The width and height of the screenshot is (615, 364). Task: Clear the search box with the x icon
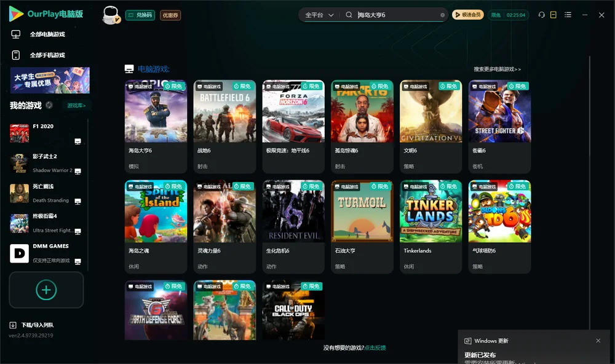tap(442, 15)
